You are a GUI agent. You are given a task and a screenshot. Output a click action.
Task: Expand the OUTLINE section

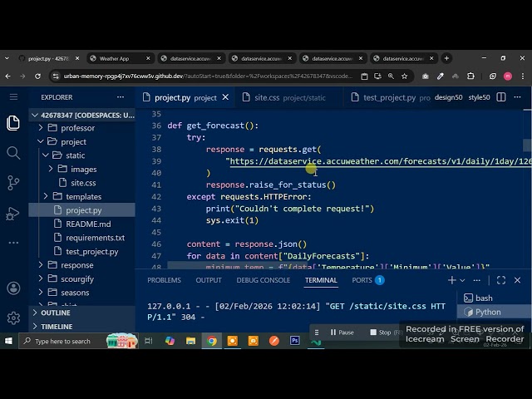click(56, 313)
